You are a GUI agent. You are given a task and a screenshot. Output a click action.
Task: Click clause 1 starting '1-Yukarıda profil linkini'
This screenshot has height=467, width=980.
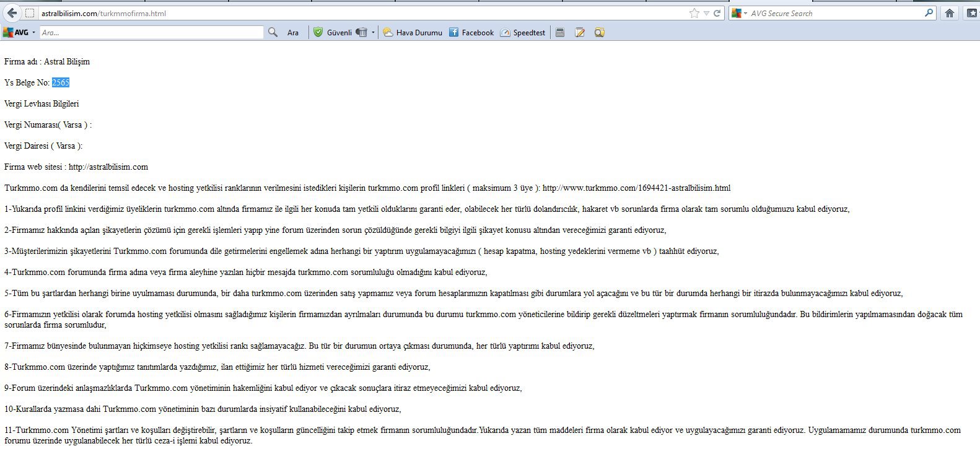click(427, 209)
